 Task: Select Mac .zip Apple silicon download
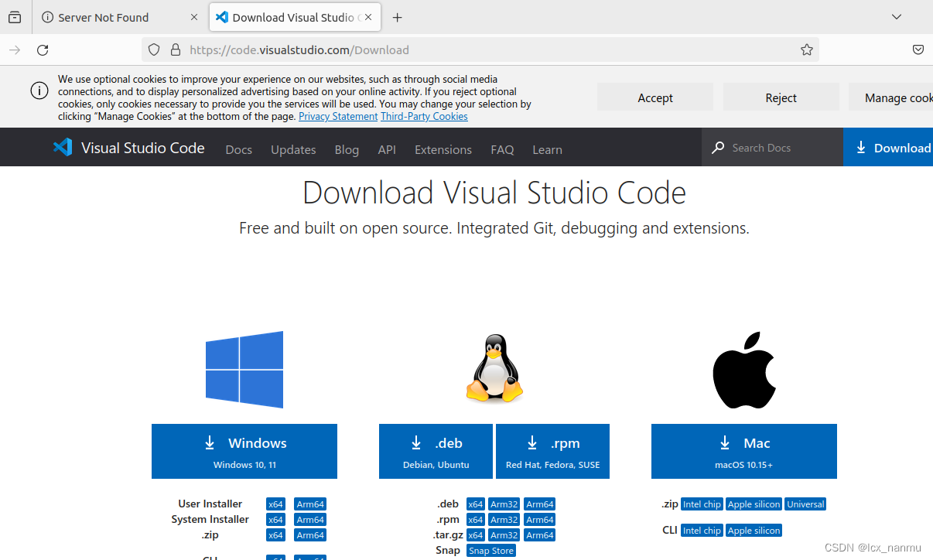click(754, 504)
